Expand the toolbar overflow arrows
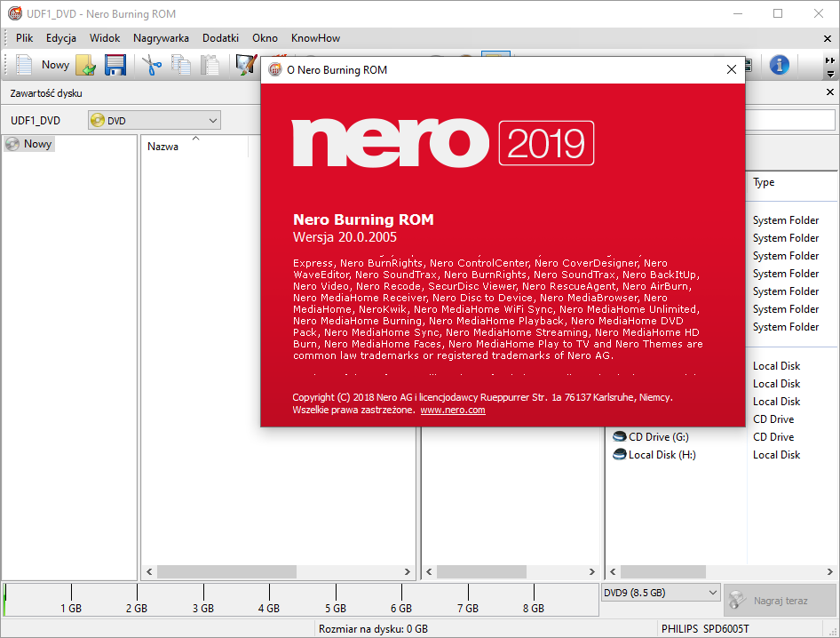This screenshot has height=638, width=840. [830, 67]
